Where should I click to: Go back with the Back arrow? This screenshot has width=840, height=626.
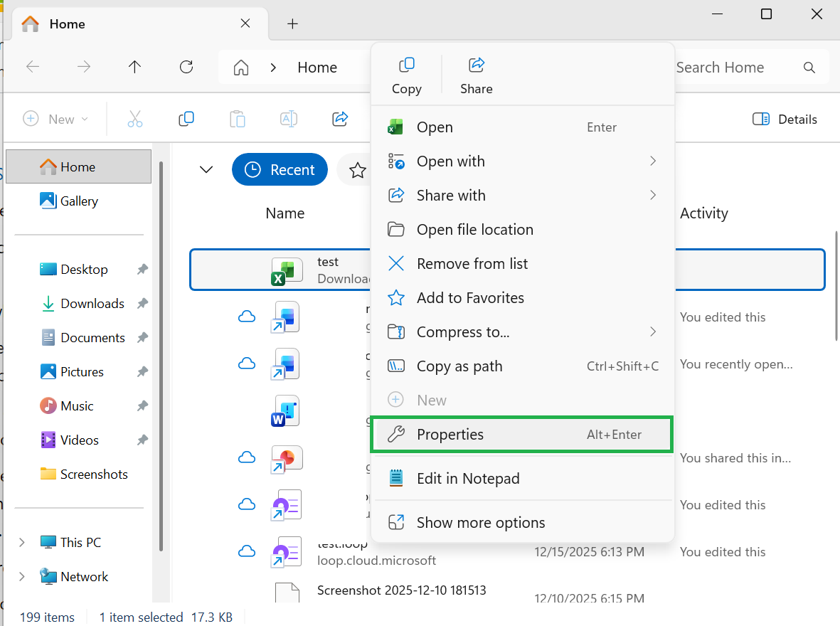pos(33,67)
